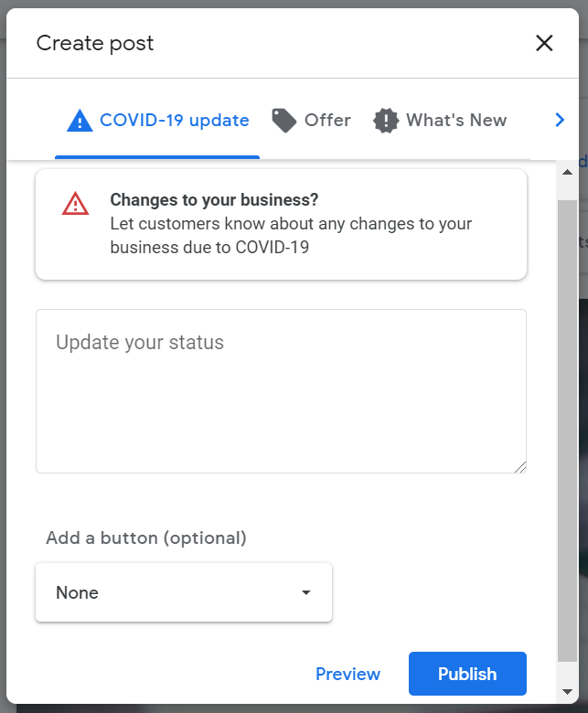The image size is (588, 713).
Task: Click the Offer price tag icon
Action: [x=284, y=121]
